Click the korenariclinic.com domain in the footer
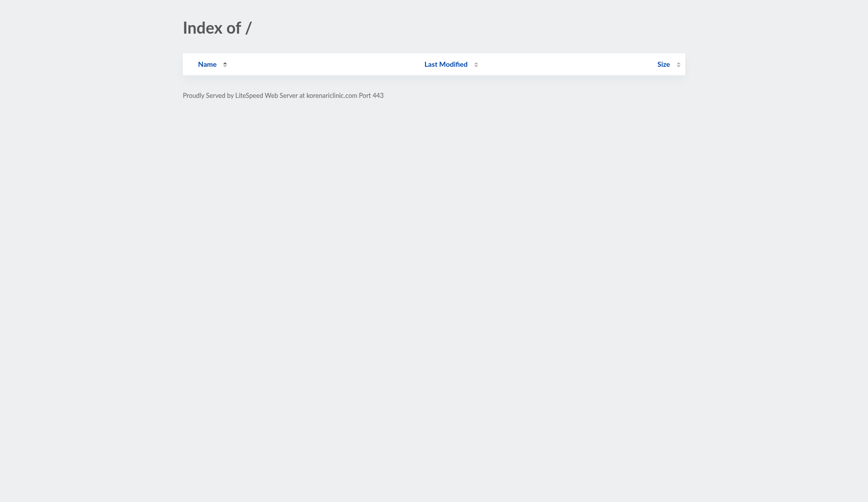The height and width of the screenshot is (502, 868). [332, 95]
